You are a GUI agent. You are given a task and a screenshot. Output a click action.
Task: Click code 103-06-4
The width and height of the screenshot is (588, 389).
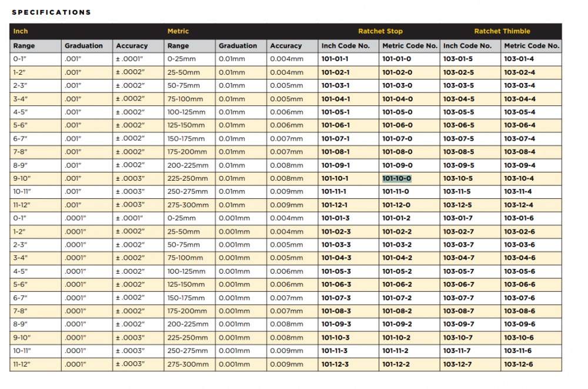(520, 125)
